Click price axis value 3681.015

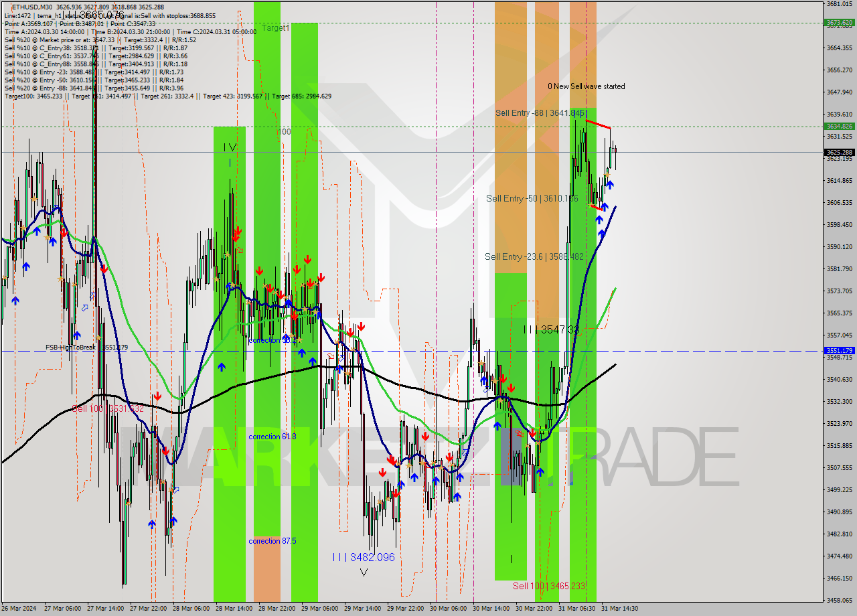840,3
